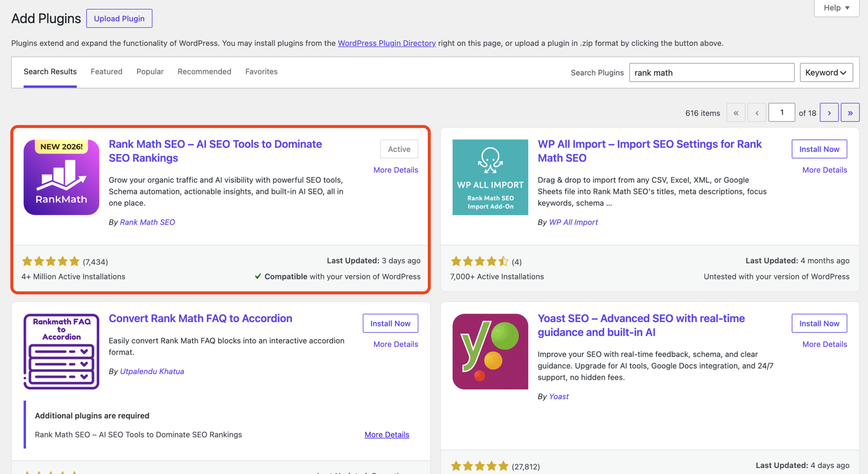Switch to the Favorites tab

(x=261, y=72)
